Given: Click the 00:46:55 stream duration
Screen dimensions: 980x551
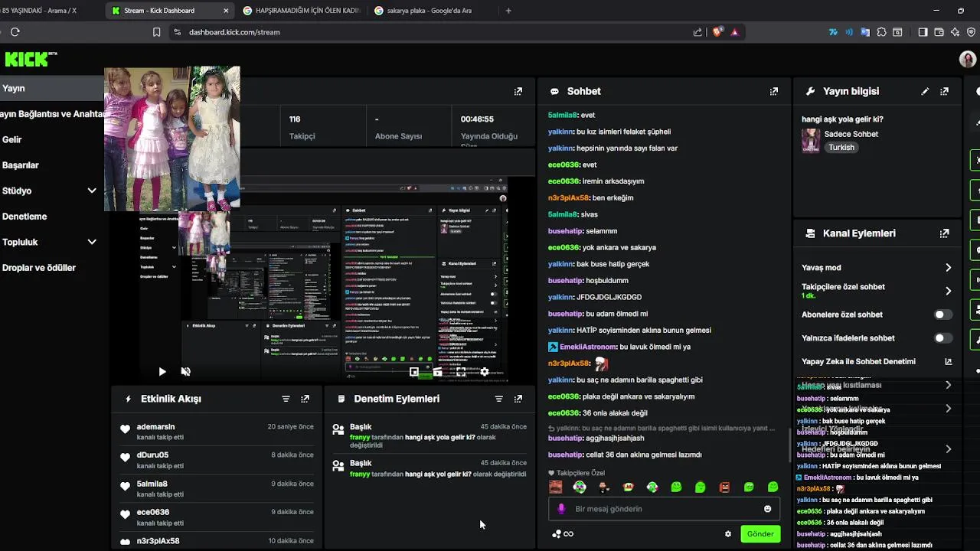Looking at the screenshot, I should [477, 119].
